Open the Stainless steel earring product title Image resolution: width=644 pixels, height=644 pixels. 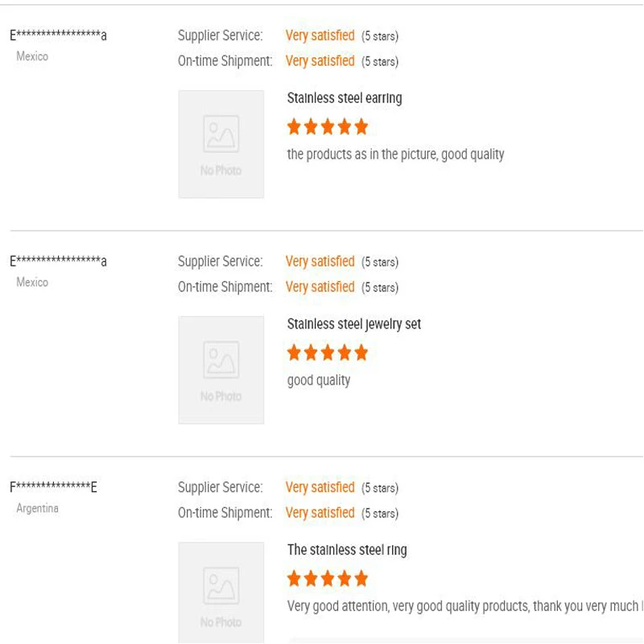pos(345,98)
